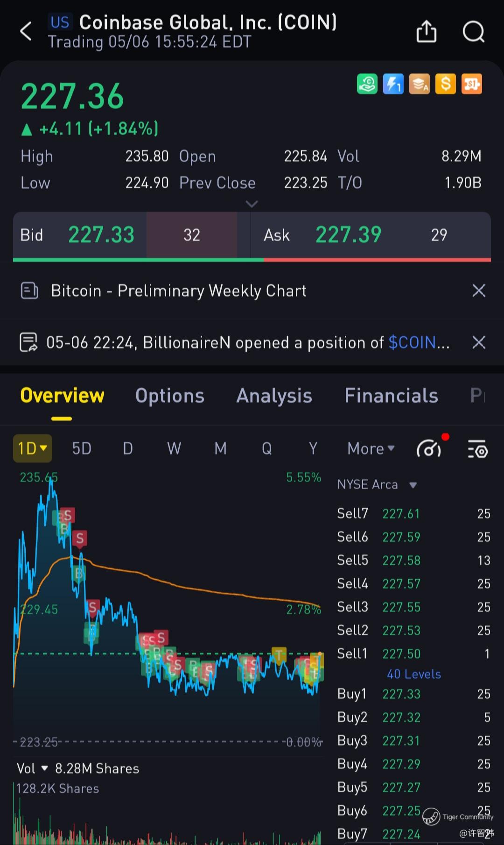Open the Bitcoin news document icon
Screen dimensions: 504x845
click(x=29, y=291)
